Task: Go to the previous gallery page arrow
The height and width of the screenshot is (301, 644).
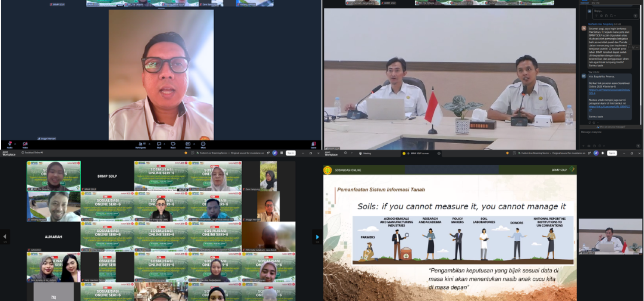Action: pos(5,236)
